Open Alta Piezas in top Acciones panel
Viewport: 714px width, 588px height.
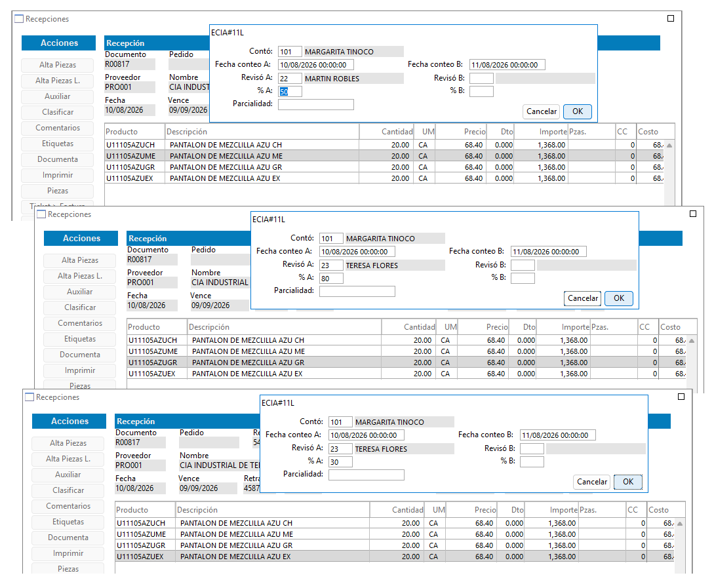(58, 65)
